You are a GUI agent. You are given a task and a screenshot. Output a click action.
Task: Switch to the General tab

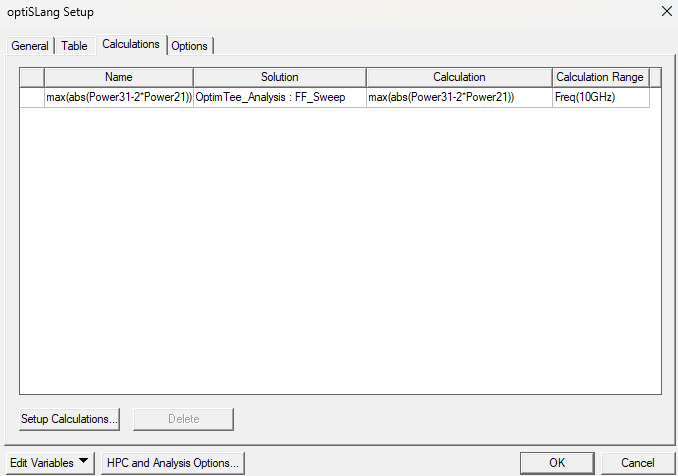click(30, 46)
